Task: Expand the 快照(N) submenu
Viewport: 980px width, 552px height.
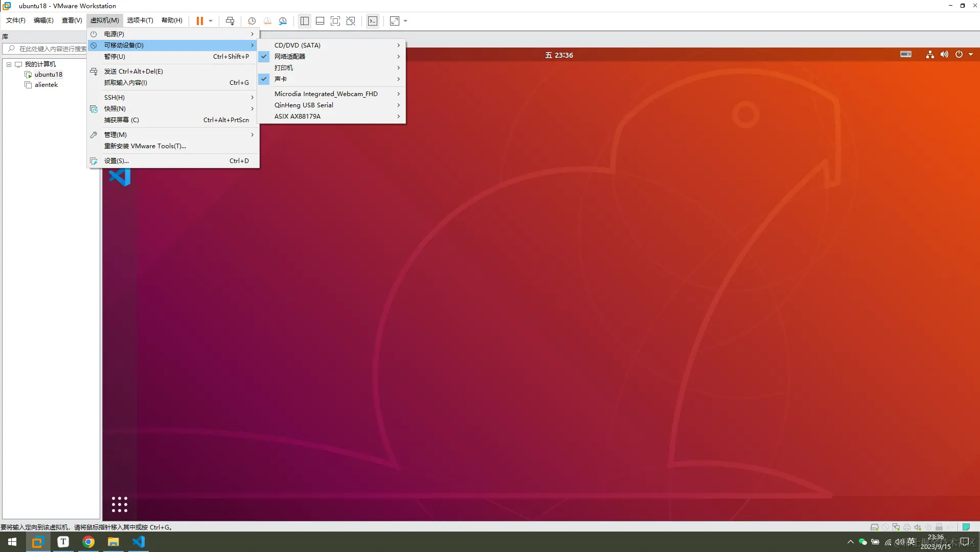Action: coord(173,108)
